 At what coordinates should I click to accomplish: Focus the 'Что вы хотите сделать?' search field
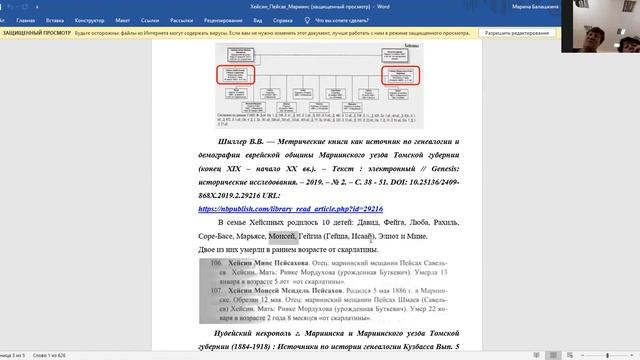(342, 20)
